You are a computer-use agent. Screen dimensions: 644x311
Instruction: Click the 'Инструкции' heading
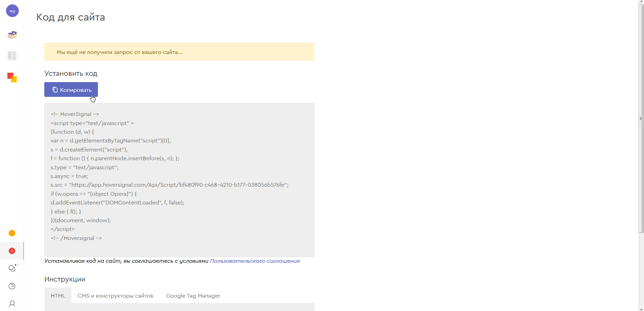[65, 279]
